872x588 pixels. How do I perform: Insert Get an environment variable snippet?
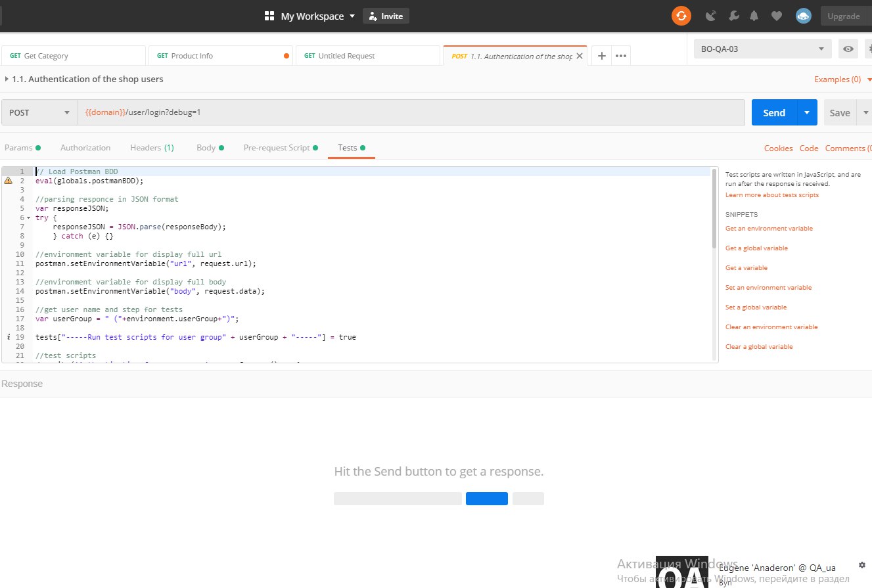coord(769,229)
